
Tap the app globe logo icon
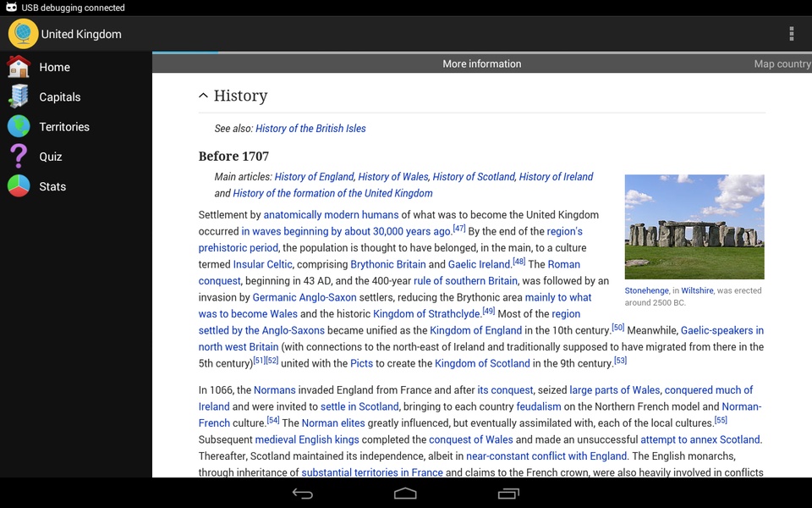tap(23, 34)
